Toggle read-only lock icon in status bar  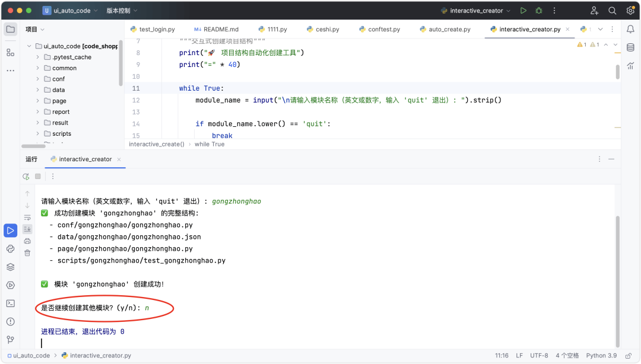(629, 356)
